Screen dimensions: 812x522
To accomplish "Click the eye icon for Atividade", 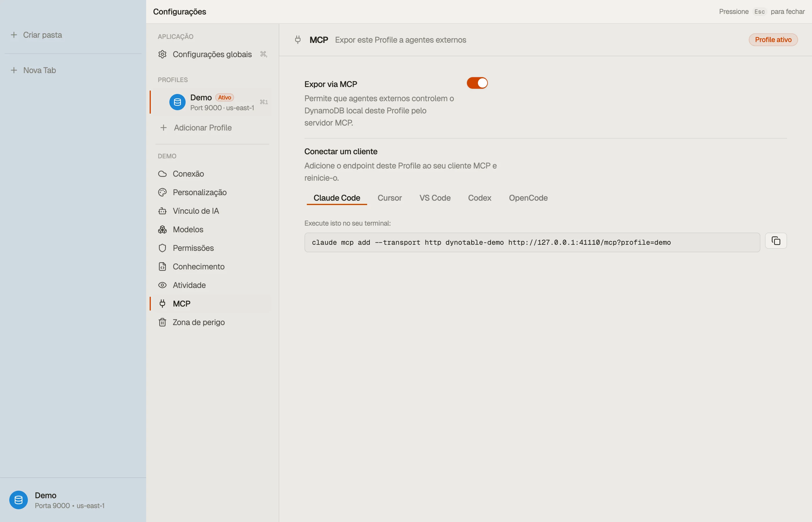I will pos(162,285).
